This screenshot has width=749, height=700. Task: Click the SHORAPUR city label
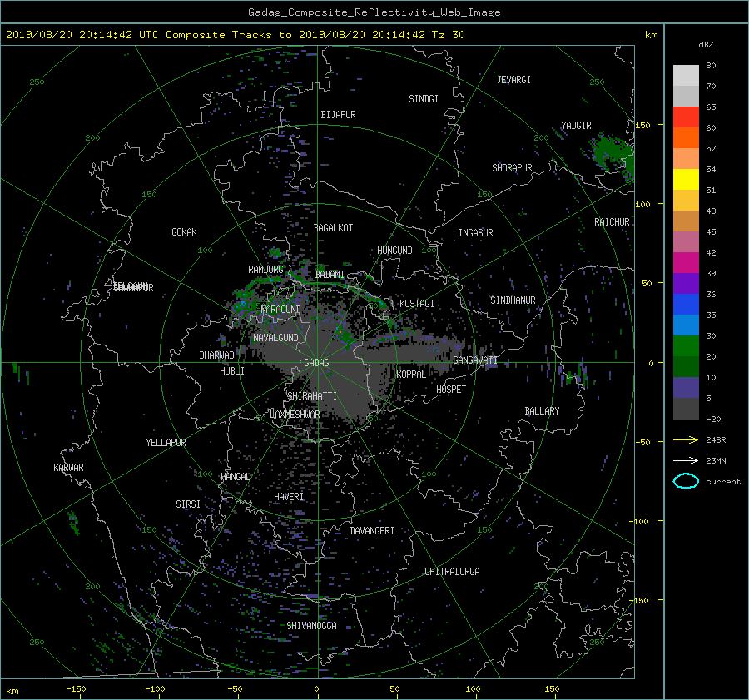click(512, 168)
